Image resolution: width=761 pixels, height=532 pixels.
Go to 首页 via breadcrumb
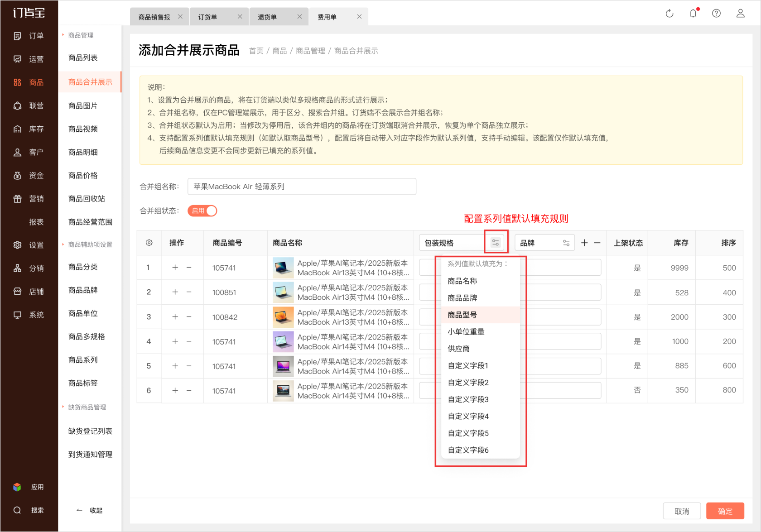(x=256, y=51)
